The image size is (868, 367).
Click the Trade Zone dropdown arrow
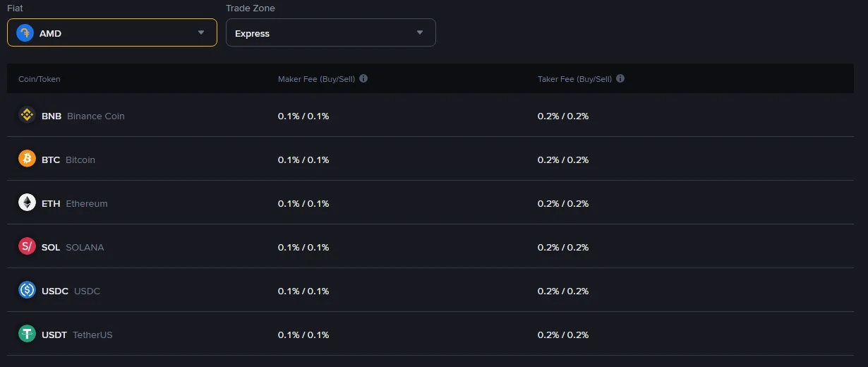420,32
